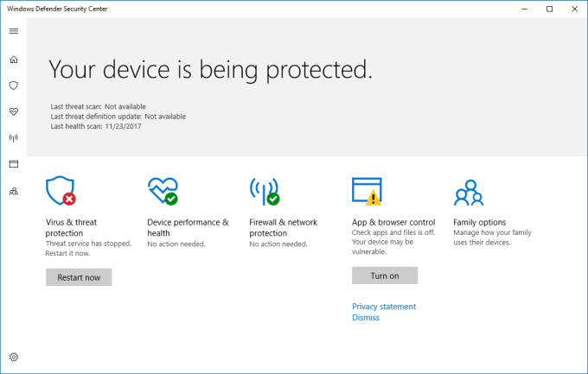Click the Device performance heart tile icon
This screenshot has width=588, height=374.
[x=163, y=191]
